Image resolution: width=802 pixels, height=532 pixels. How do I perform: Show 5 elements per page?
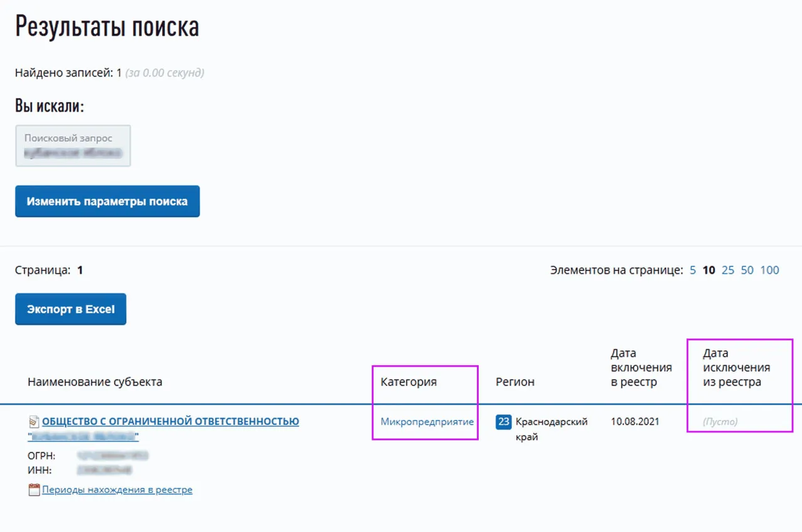click(693, 270)
